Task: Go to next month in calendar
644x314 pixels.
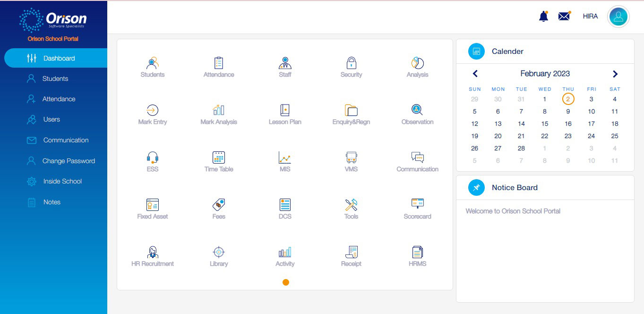Action: 615,74
